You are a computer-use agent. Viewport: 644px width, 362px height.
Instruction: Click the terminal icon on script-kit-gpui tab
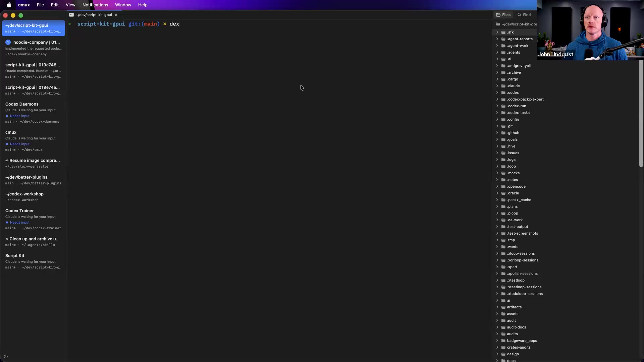pyautogui.click(x=71, y=15)
